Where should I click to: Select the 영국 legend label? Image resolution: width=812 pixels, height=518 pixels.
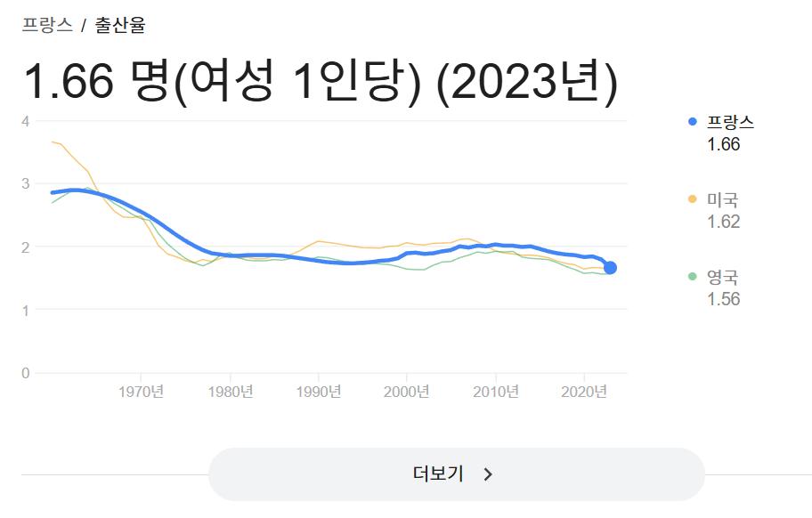[x=722, y=277]
